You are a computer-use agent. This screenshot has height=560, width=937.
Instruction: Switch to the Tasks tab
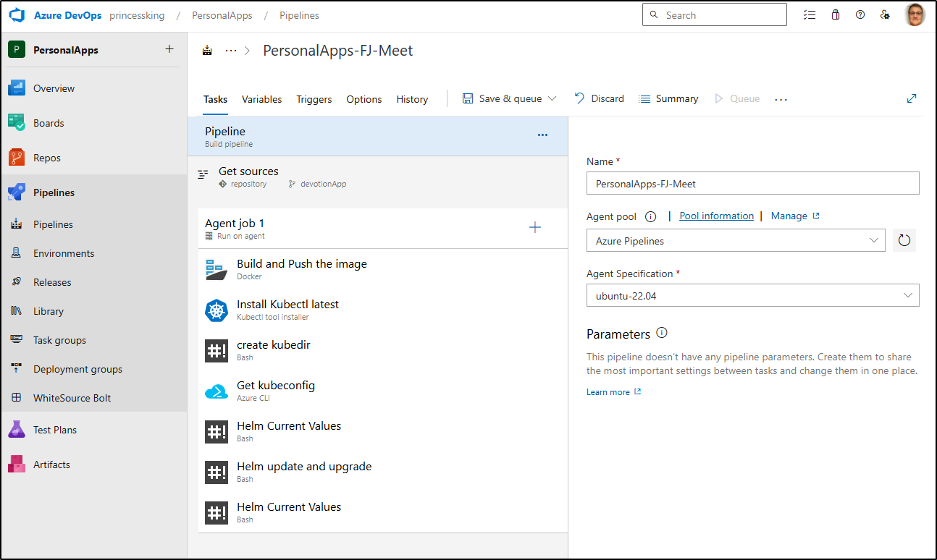216,99
